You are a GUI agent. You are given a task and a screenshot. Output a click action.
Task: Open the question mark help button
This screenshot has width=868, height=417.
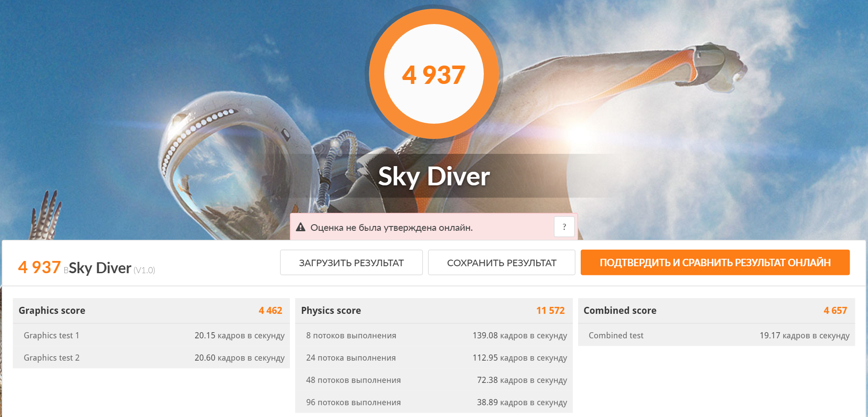[564, 227]
